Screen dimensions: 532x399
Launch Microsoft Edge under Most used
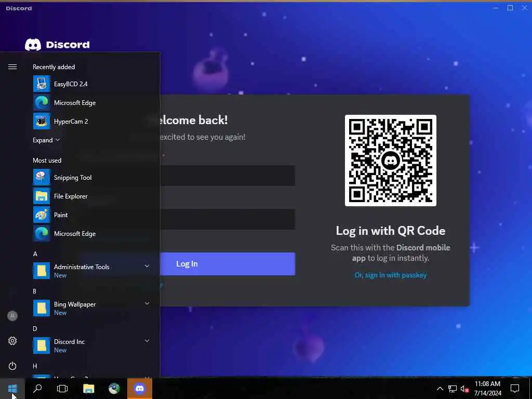(x=91, y=233)
